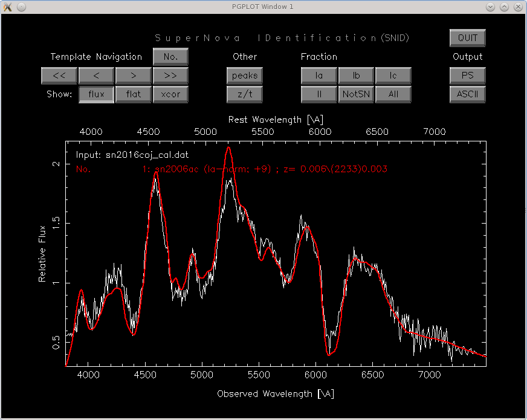Save output as ASCII file

468,94
